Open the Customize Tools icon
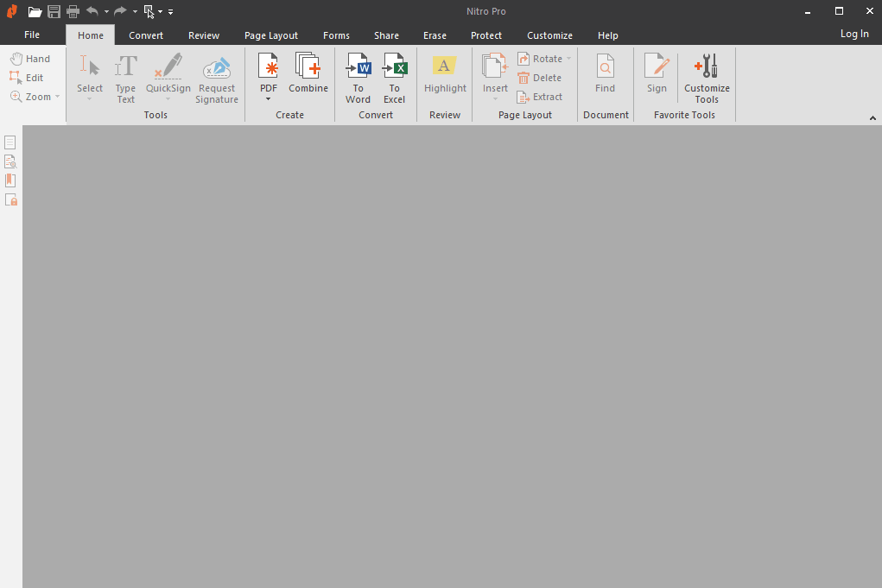 pyautogui.click(x=707, y=67)
